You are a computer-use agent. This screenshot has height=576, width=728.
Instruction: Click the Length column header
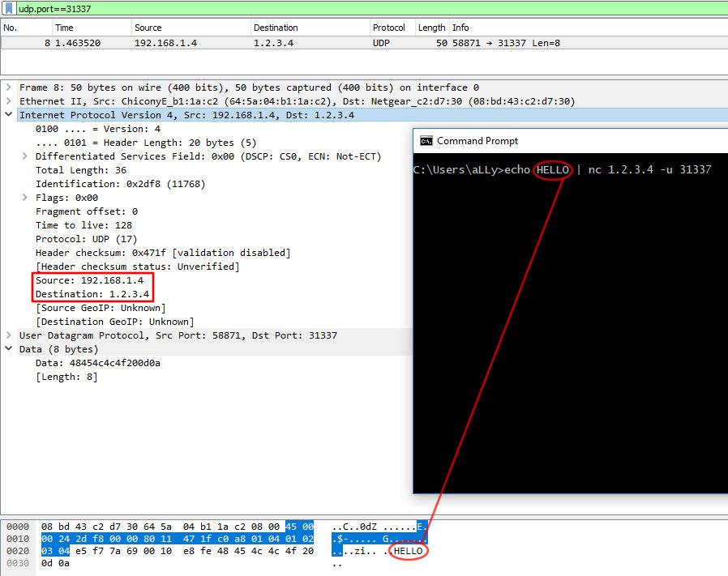coord(431,27)
